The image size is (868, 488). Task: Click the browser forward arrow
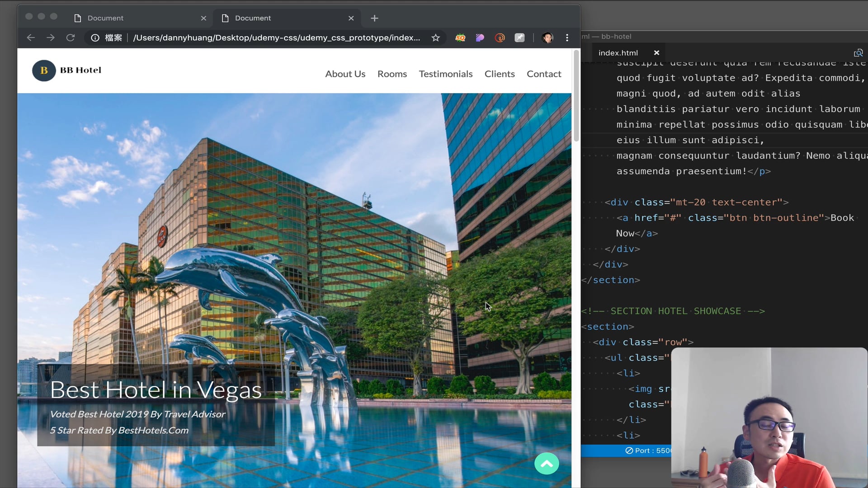point(51,38)
